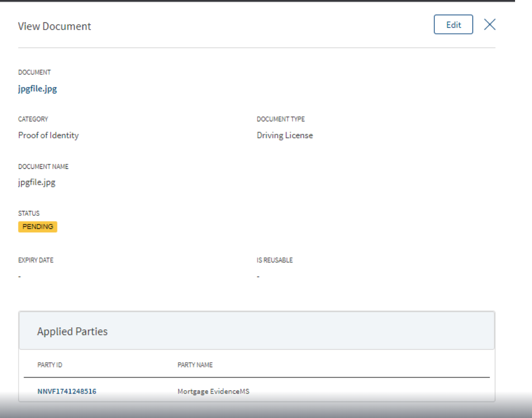Select the DOCUMENT label above the file link
This screenshot has height=418, width=532.
[34, 72]
